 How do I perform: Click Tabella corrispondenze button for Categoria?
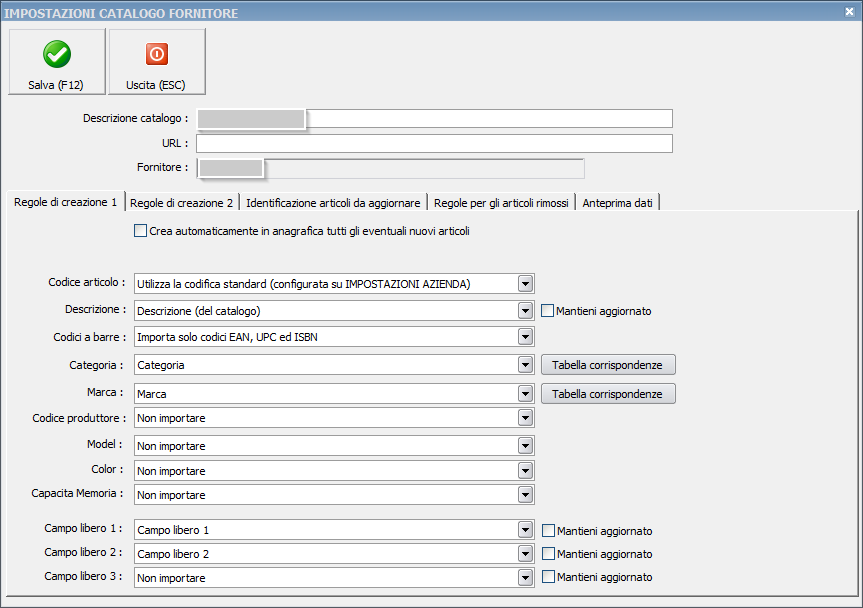[x=608, y=365]
